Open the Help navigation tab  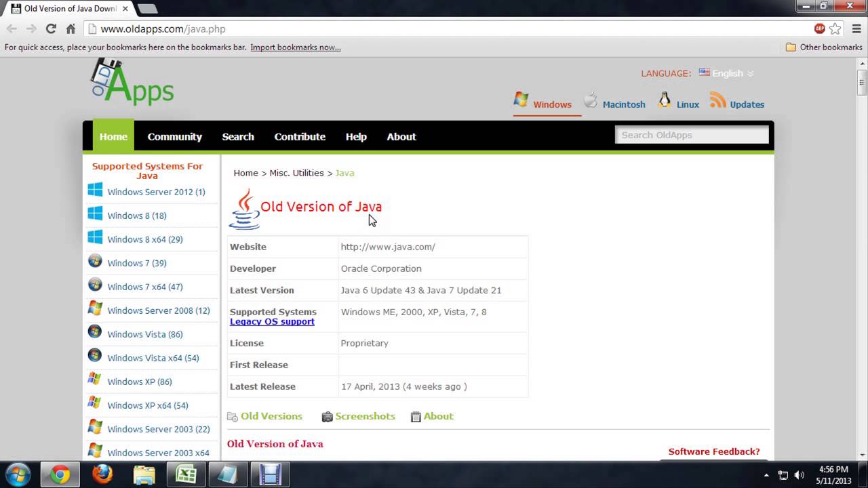coord(356,136)
